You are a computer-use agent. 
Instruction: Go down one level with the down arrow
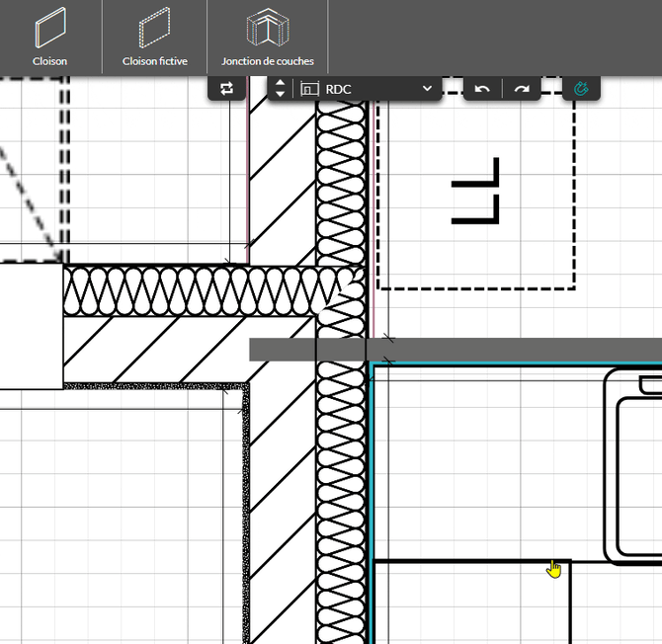[x=280, y=95]
